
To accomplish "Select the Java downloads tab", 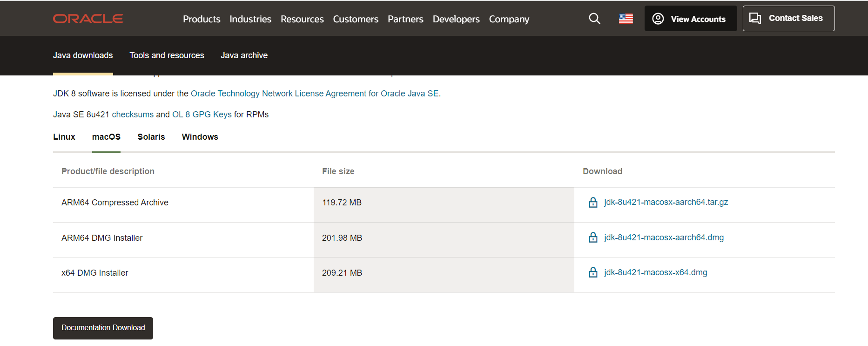I will pyautogui.click(x=83, y=55).
